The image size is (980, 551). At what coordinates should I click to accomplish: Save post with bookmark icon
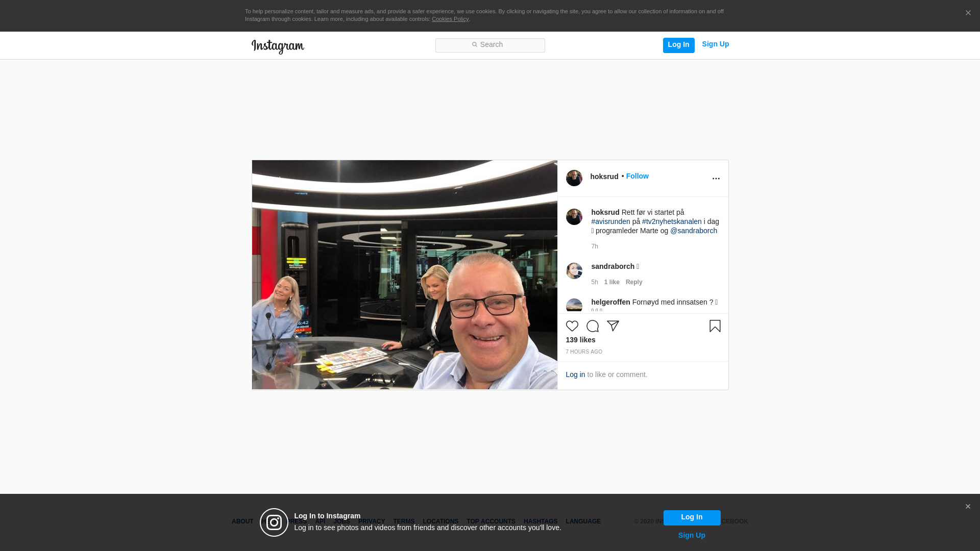(715, 326)
